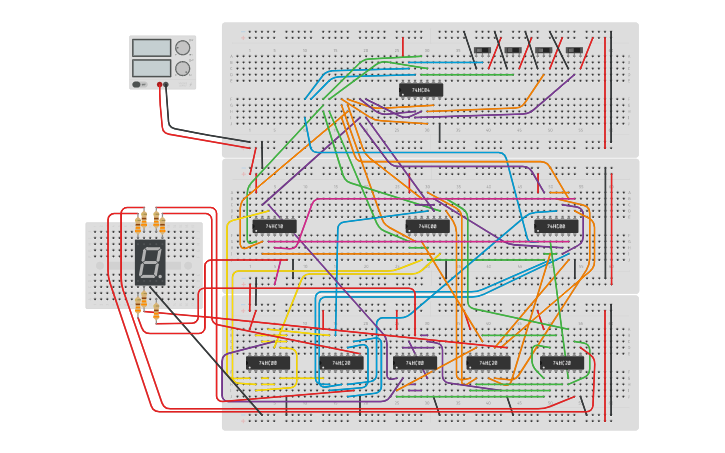725x453 pixels.
Task: Select the seven-segment display
Action: pos(150,262)
